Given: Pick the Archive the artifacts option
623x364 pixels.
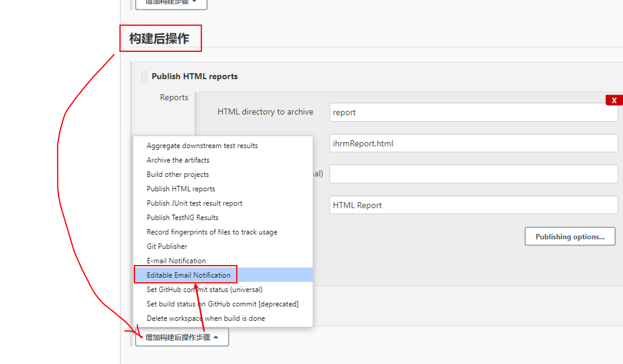Looking at the screenshot, I should [x=178, y=160].
